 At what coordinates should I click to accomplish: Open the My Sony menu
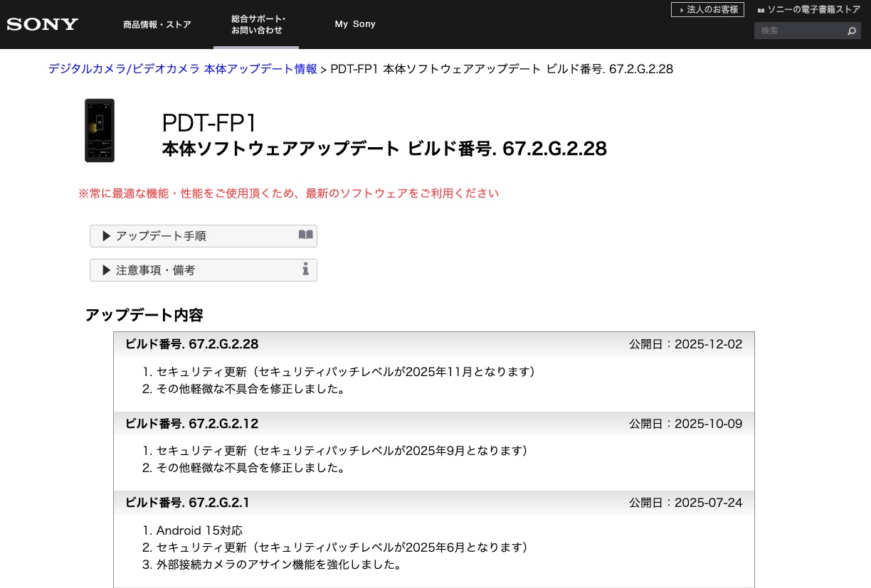coord(355,24)
